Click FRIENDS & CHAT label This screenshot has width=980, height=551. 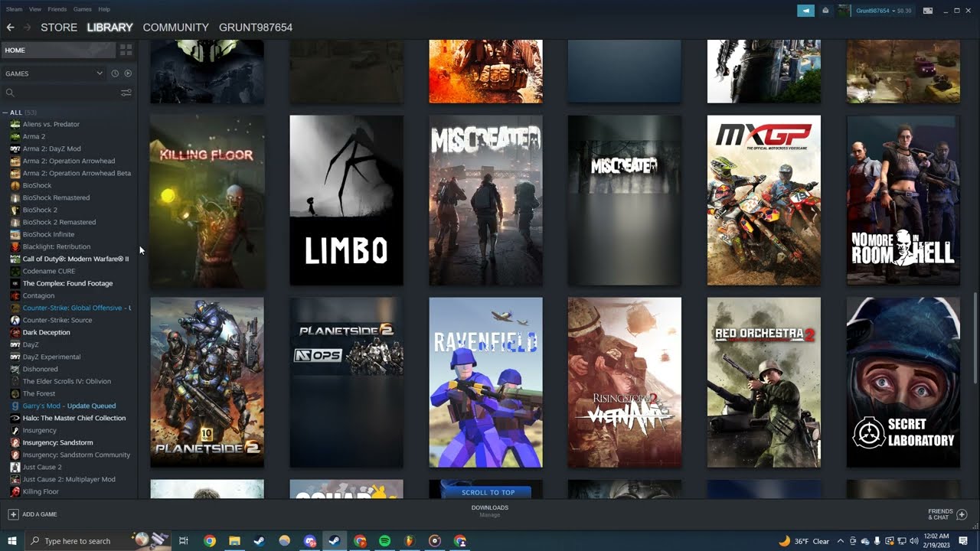point(940,514)
